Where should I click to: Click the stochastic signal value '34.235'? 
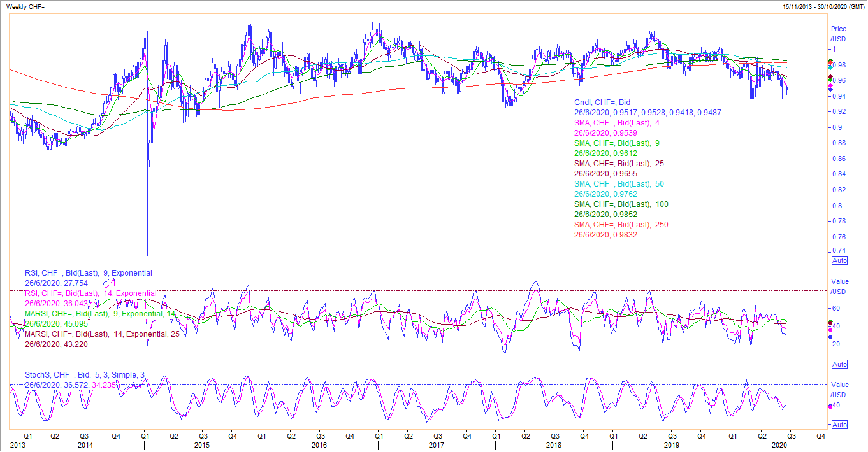(x=105, y=385)
